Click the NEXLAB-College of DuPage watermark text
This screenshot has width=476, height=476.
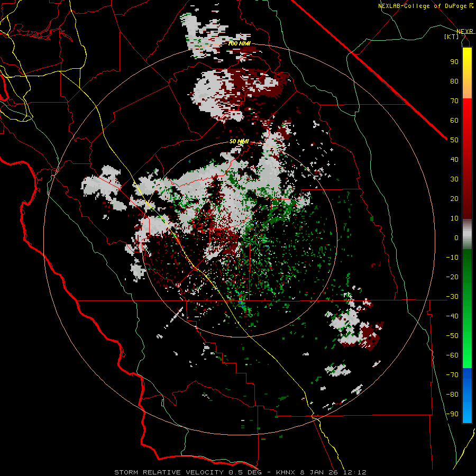426,6
